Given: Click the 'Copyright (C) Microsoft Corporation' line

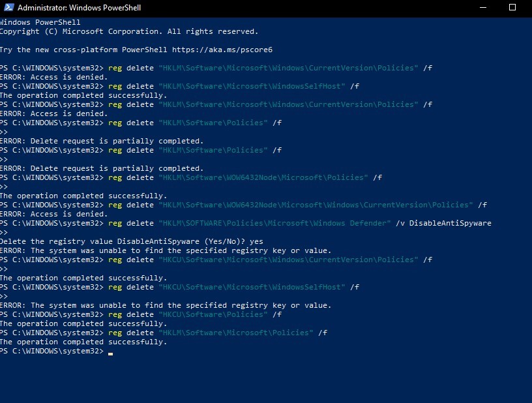Looking at the screenshot, I should [129, 31].
